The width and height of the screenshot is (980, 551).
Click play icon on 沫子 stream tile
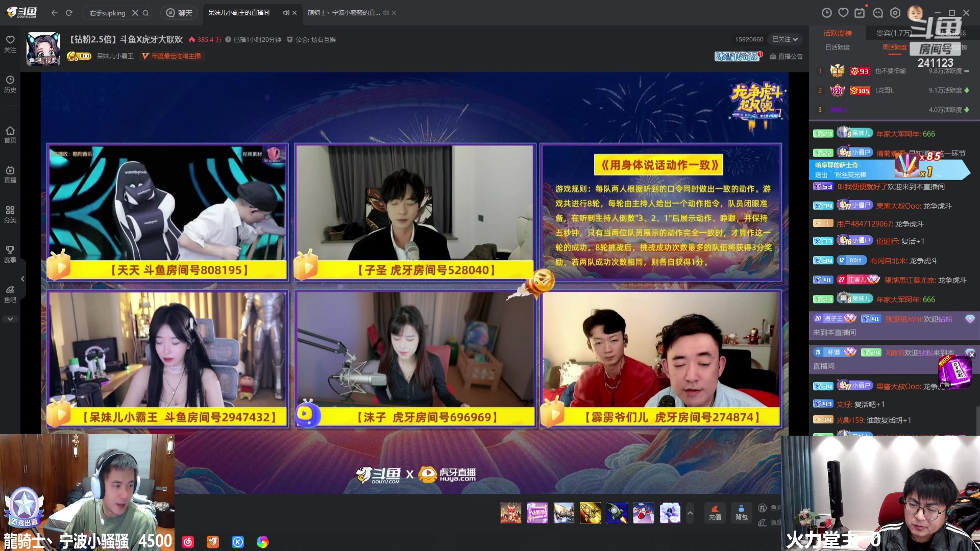tap(308, 413)
